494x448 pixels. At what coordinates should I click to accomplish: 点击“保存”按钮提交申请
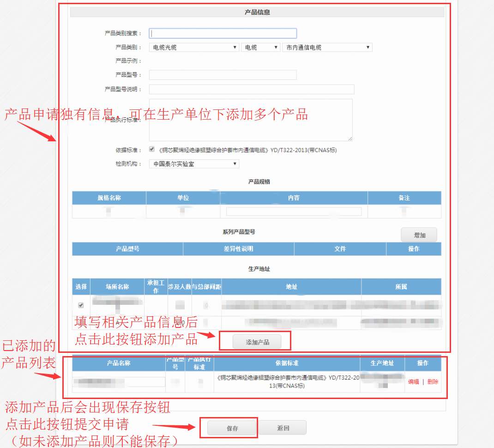point(232,428)
